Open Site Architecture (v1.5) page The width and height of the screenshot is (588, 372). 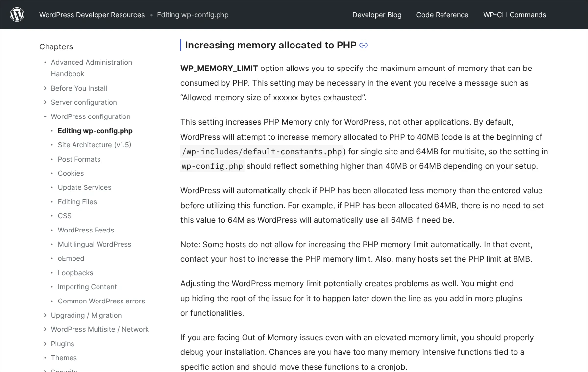[95, 145]
